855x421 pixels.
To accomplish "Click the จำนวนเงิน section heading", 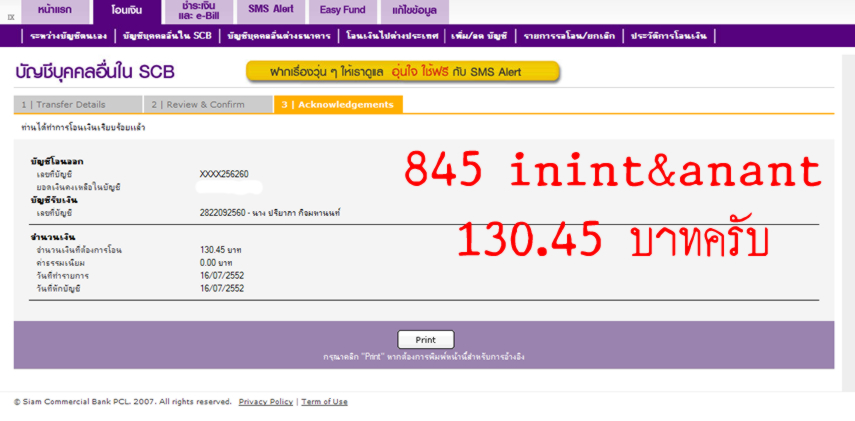I will (53, 237).
